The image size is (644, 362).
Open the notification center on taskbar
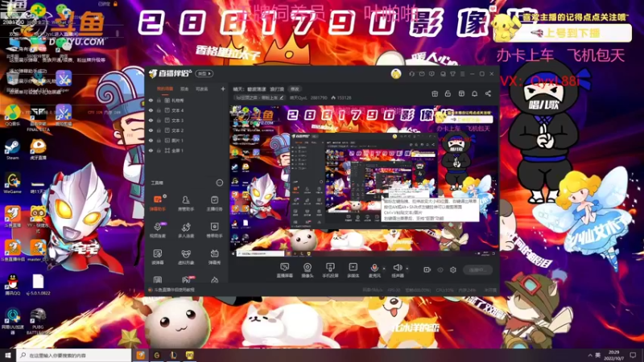633,355
